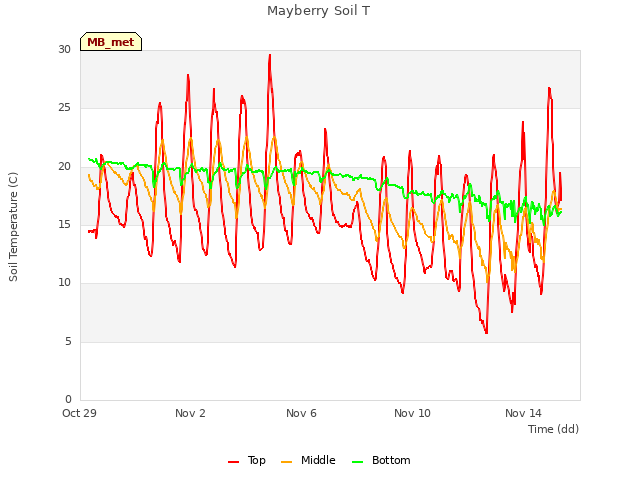
Task: Click the Nov 2 x-axis label
Action: (x=190, y=413)
